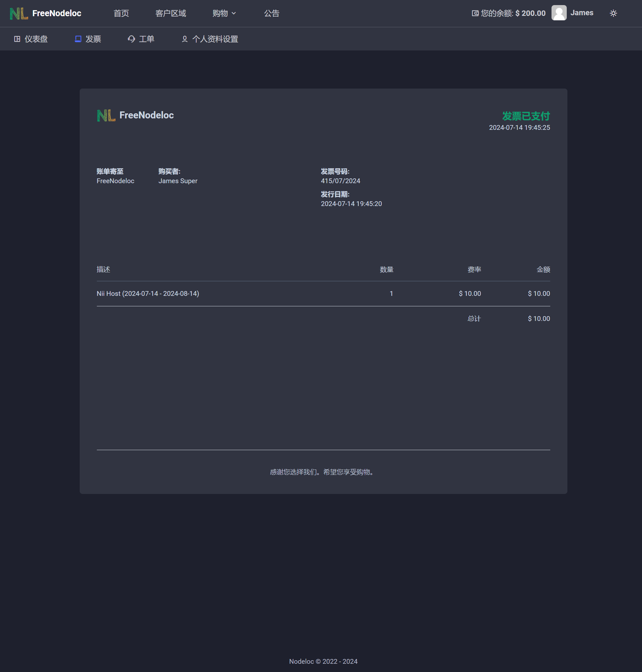The height and width of the screenshot is (672, 642).
Task: Select the 发票已支付 paid status text
Action: tap(526, 116)
